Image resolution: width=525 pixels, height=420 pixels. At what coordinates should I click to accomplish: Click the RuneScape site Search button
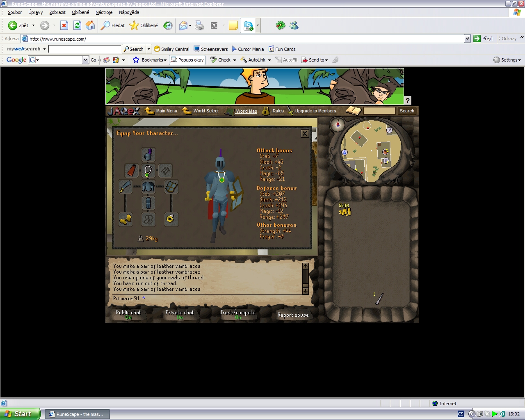point(407,111)
